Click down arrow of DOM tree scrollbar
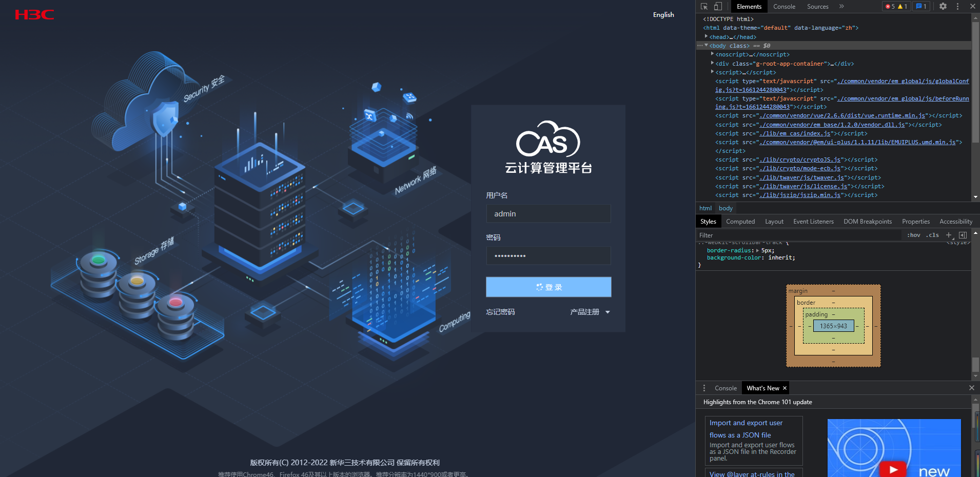980x477 pixels. [x=975, y=197]
